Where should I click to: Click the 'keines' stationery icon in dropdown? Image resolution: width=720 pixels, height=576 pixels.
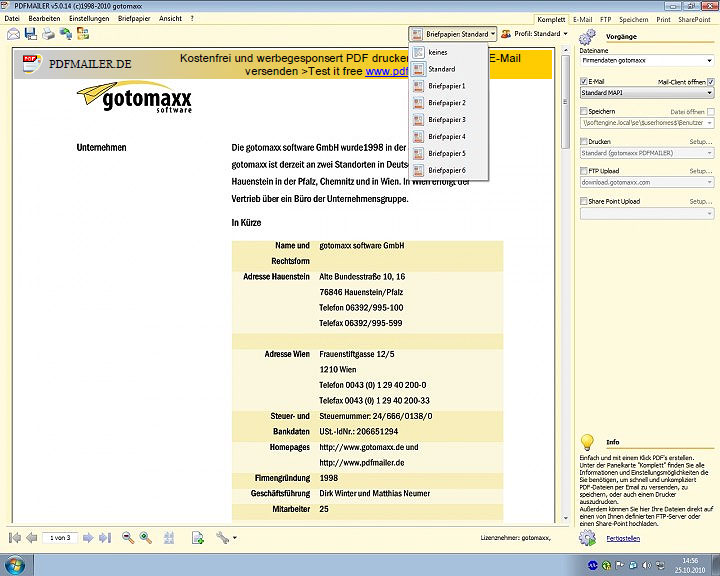[x=418, y=52]
